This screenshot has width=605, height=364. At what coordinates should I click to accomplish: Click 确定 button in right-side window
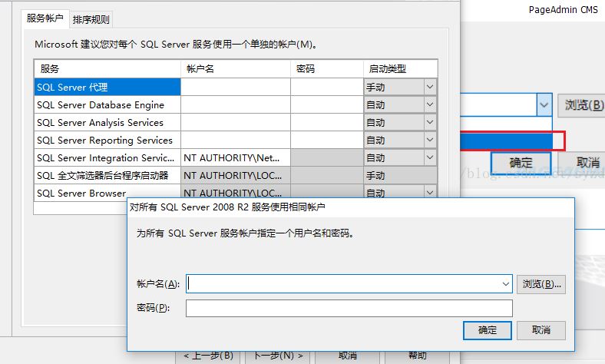coord(521,163)
